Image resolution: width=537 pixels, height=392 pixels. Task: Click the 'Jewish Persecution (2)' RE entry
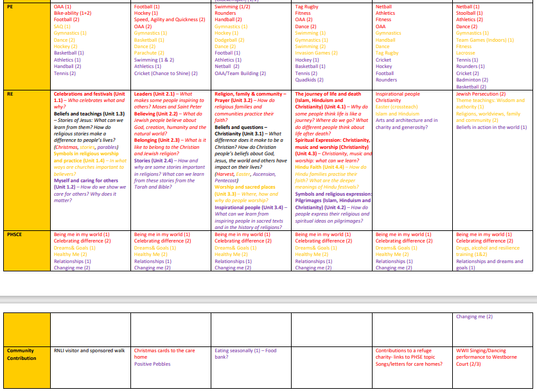(x=480, y=94)
